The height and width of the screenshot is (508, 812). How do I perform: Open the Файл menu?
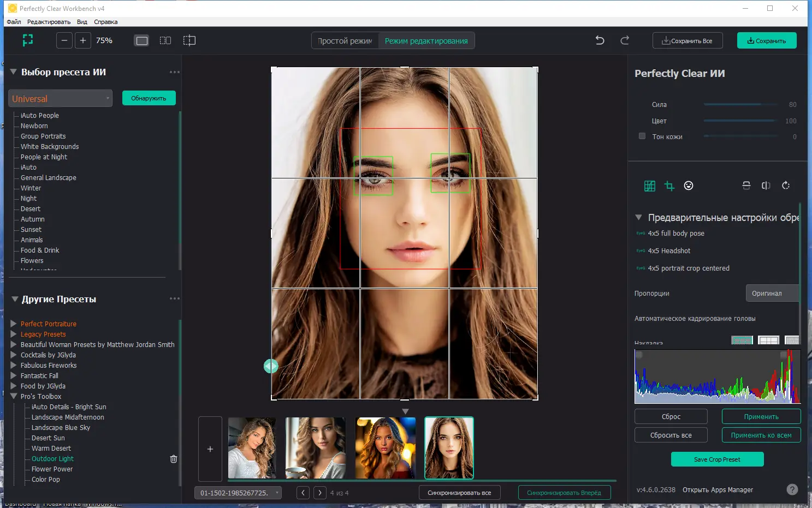click(13, 22)
